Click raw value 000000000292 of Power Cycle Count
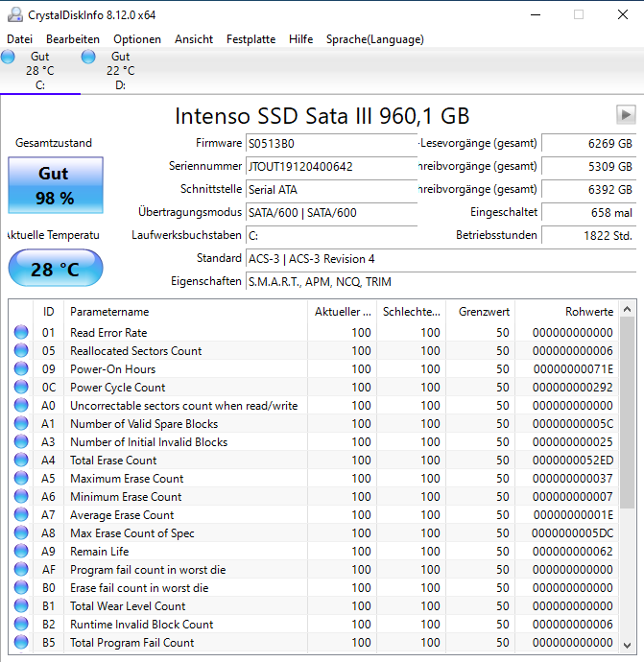This screenshot has width=644, height=662. point(573,388)
